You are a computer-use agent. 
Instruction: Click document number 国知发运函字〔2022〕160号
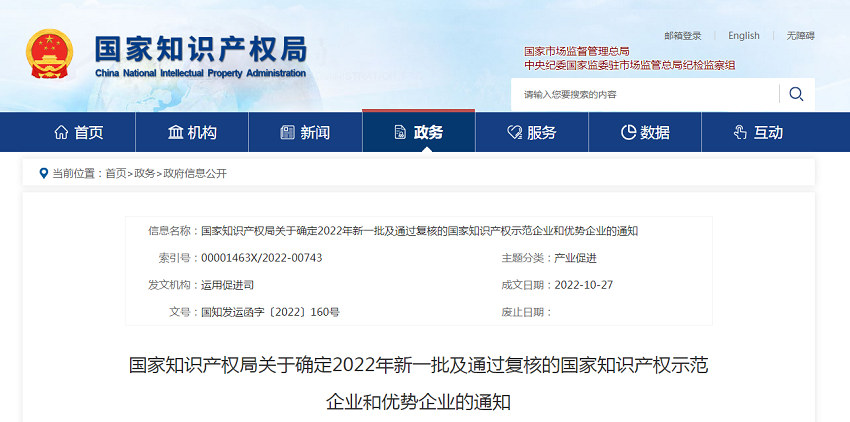pyautogui.click(x=270, y=312)
